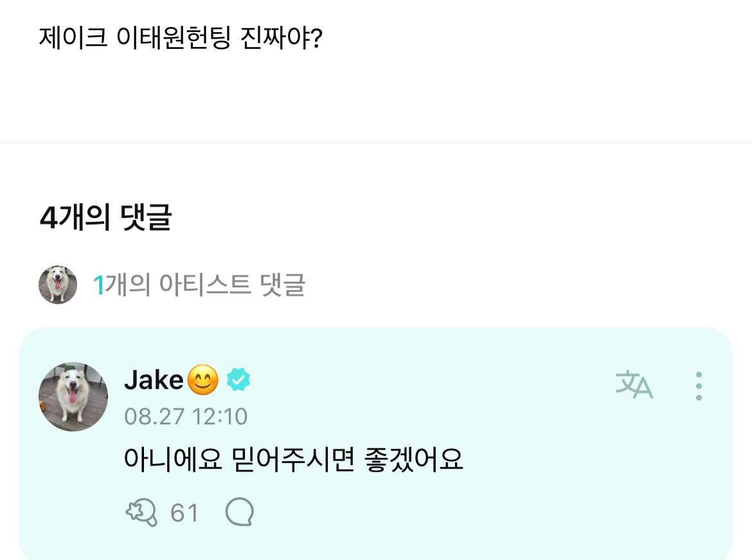
Task: Open Jake's dog profile picture
Action: click(x=73, y=396)
